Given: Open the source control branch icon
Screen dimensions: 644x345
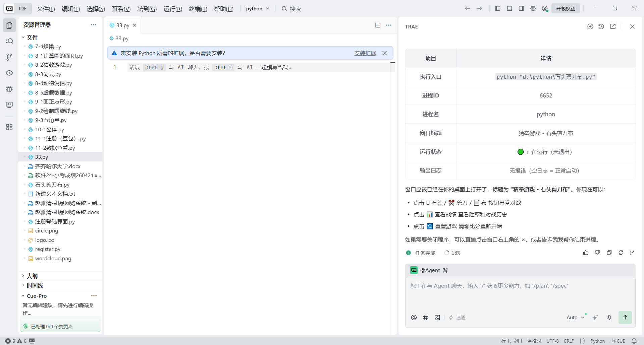Looking at the screenshot, I should coord(9,57).
